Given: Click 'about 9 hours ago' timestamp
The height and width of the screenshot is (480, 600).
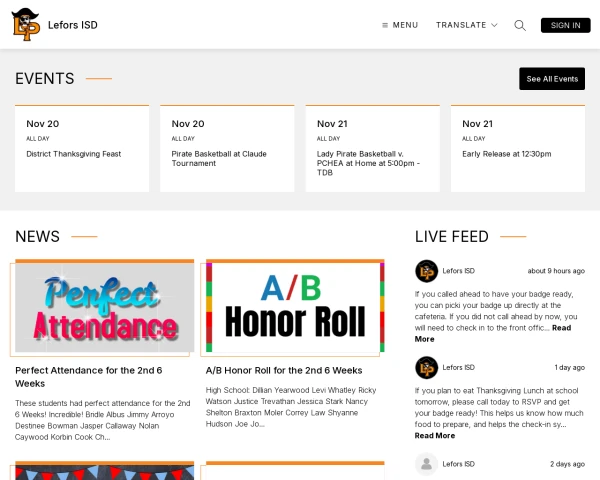Looking at the screenshot, I should point(556,271).
